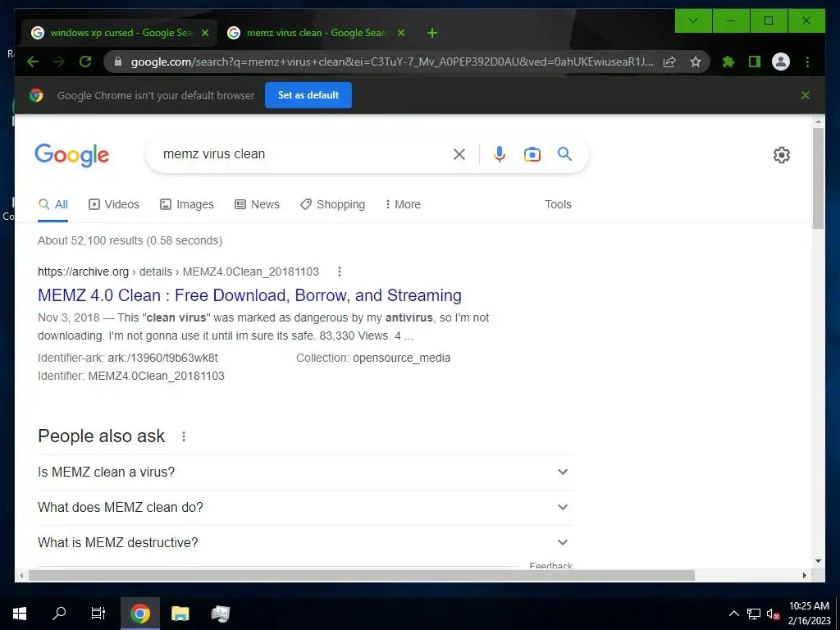The width and height of the screenshot is (840, 630).
Task: View the site lock icon info
Action: pos(118,62)
